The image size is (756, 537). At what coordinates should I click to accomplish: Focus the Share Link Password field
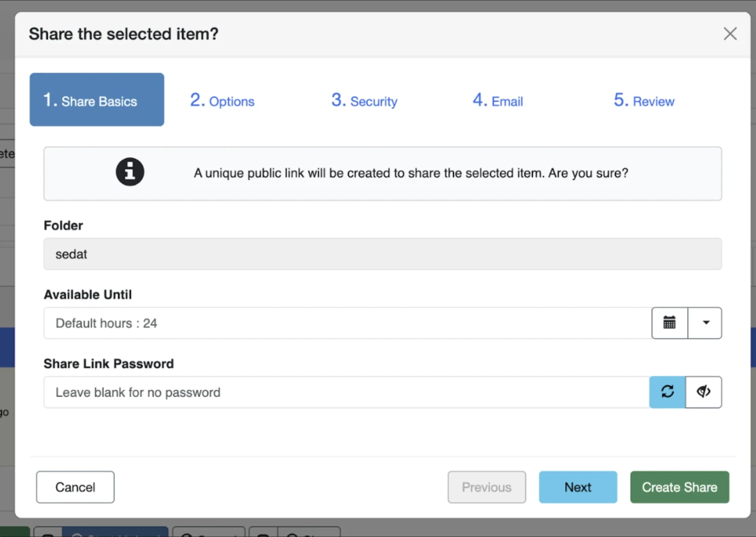[346, 392]
